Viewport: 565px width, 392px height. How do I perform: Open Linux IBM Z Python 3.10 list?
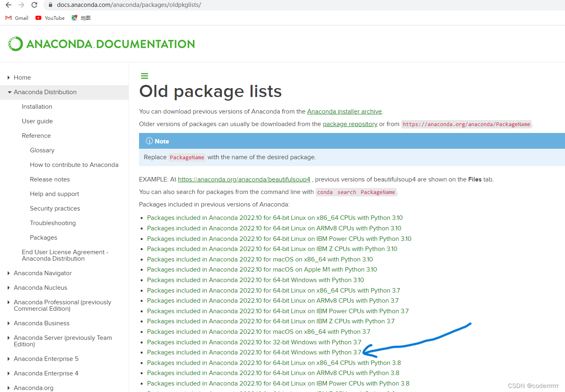pyautogui.click(x=272, y=249)
